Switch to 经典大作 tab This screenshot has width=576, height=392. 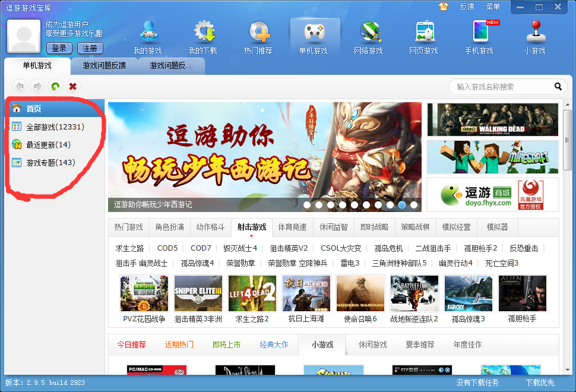tap(274, 344)
